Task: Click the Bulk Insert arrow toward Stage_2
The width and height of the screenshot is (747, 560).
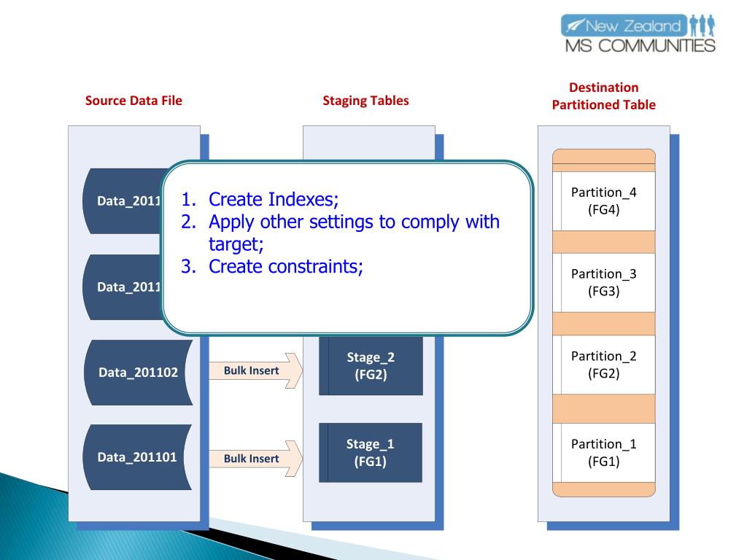Action: coord(256,370)
